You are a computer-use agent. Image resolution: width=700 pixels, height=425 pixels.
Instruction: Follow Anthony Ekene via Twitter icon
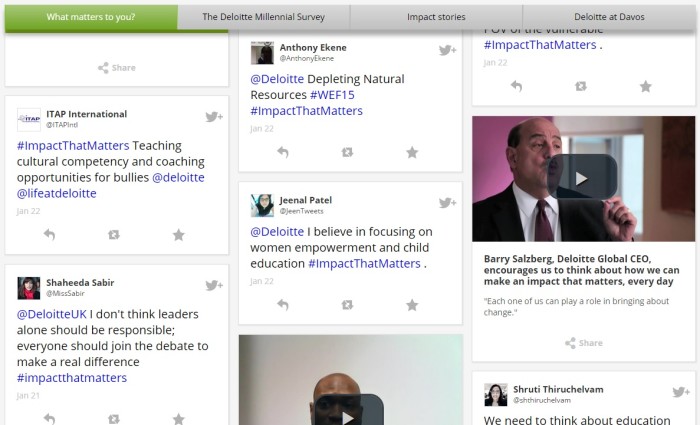click(x=447, y=50)
